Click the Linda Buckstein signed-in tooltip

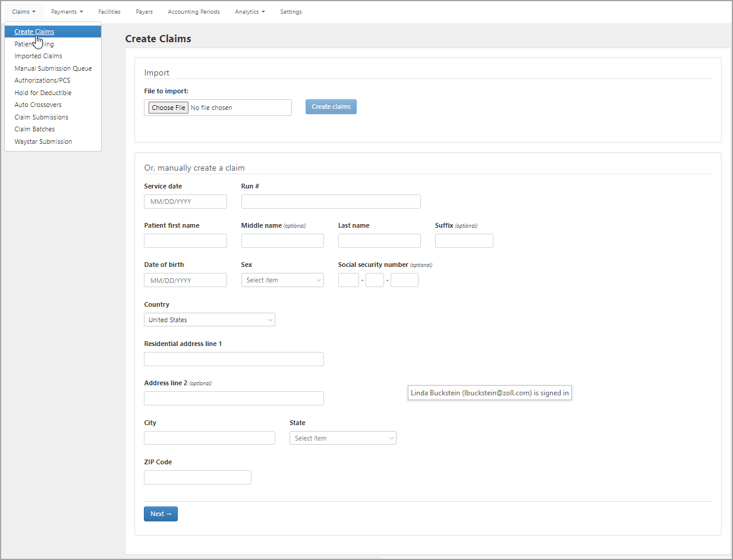(490, 393)
